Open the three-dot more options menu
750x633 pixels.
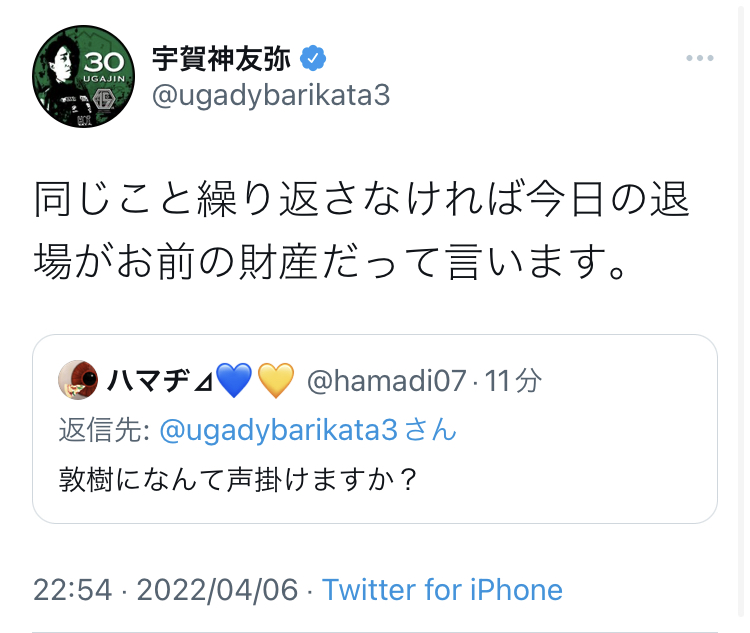(x=699, y=59)
